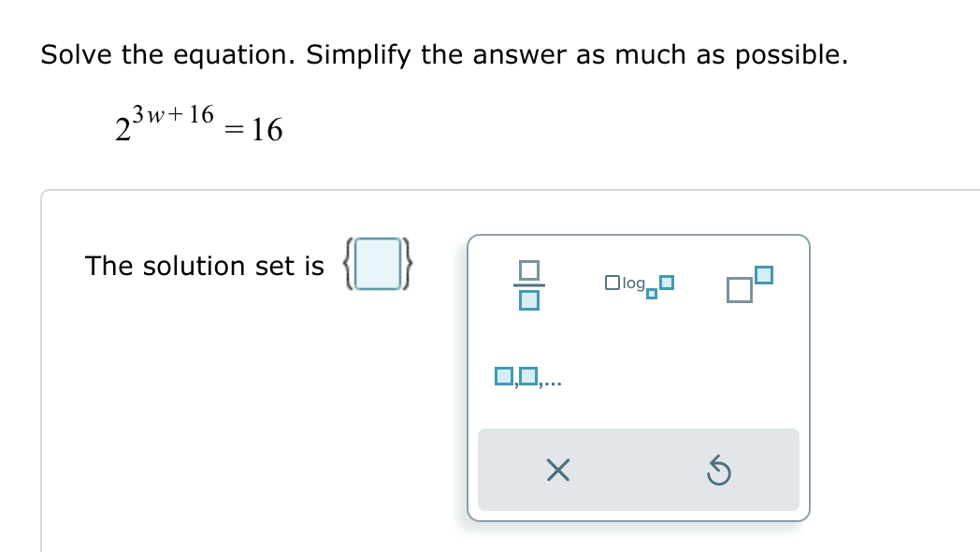Click the undo button in the gray bar

[717, 471]
